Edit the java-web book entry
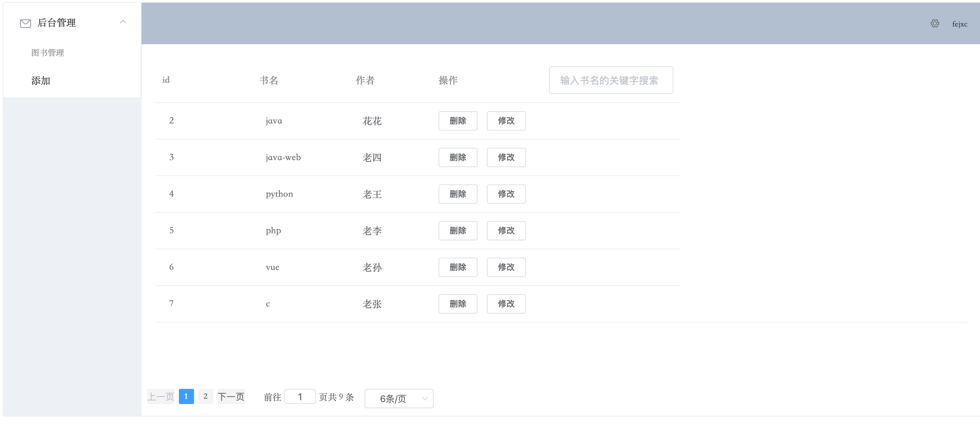Viewport: 980px width, 431px height. tap(506, 157)
